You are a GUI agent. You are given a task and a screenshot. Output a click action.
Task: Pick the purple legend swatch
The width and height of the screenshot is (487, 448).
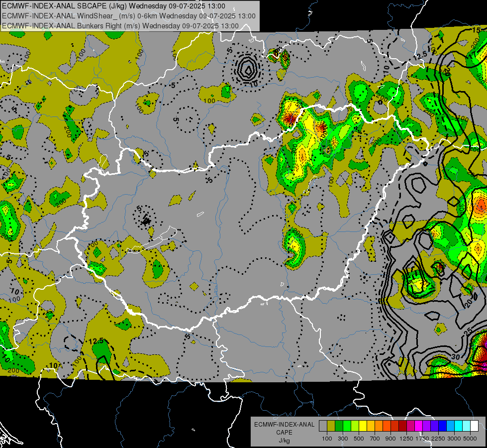pyautogui.click(x=426, y=426)
